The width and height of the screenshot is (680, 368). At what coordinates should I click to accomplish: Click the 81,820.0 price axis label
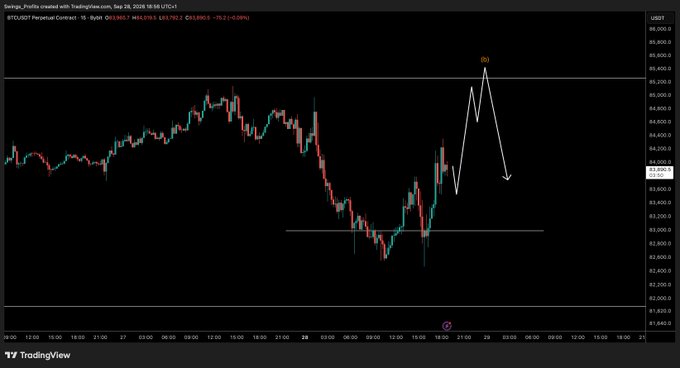660,311
